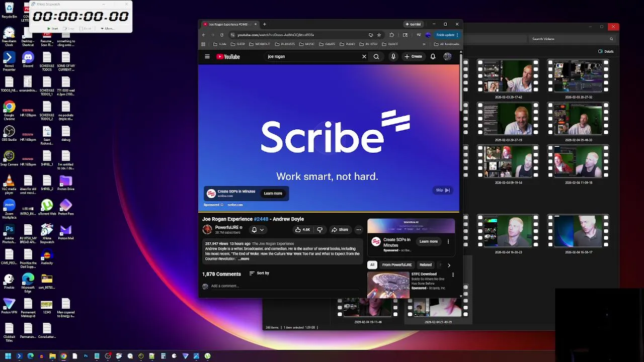Show hidden bookmarks overflow chevron
The height and width of the screenshot is (362, 644).
point(424,44)
